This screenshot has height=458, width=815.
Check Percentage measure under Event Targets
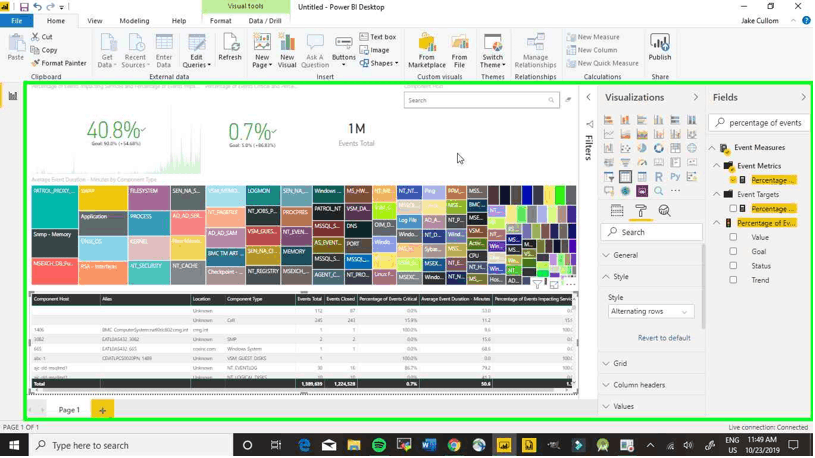[733, 208]
